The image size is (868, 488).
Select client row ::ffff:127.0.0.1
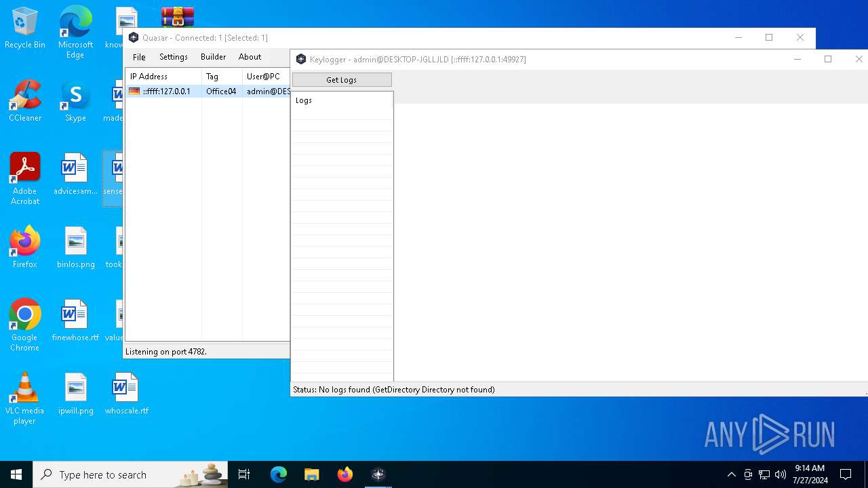click(208, 91)
